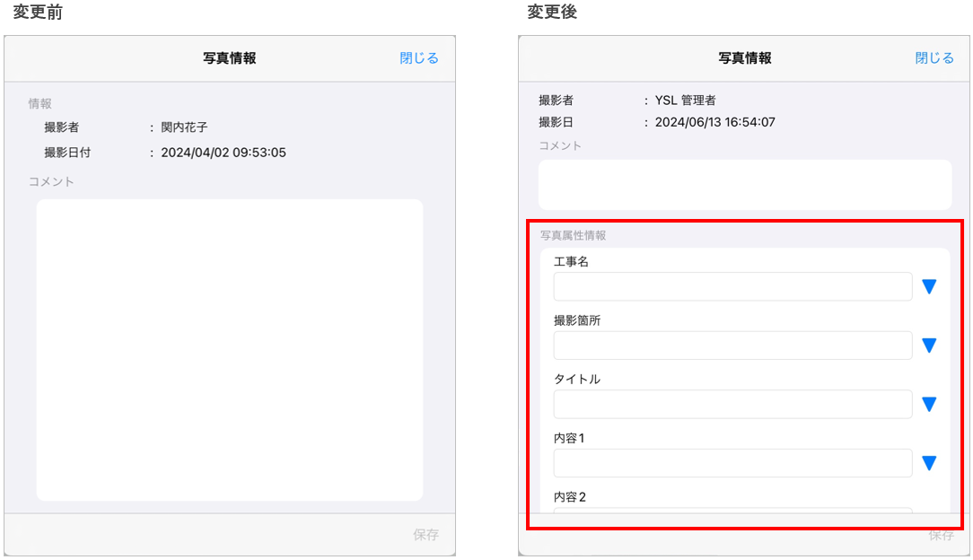Open the 工事名 dropdown arrow
Screen dimensions: 973x560
[929, 287]
